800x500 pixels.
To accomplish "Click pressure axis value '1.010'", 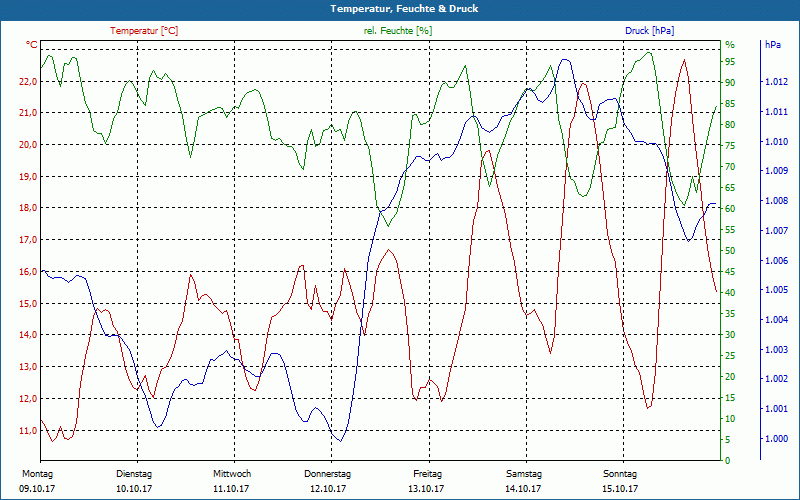I will pos(777,141).
